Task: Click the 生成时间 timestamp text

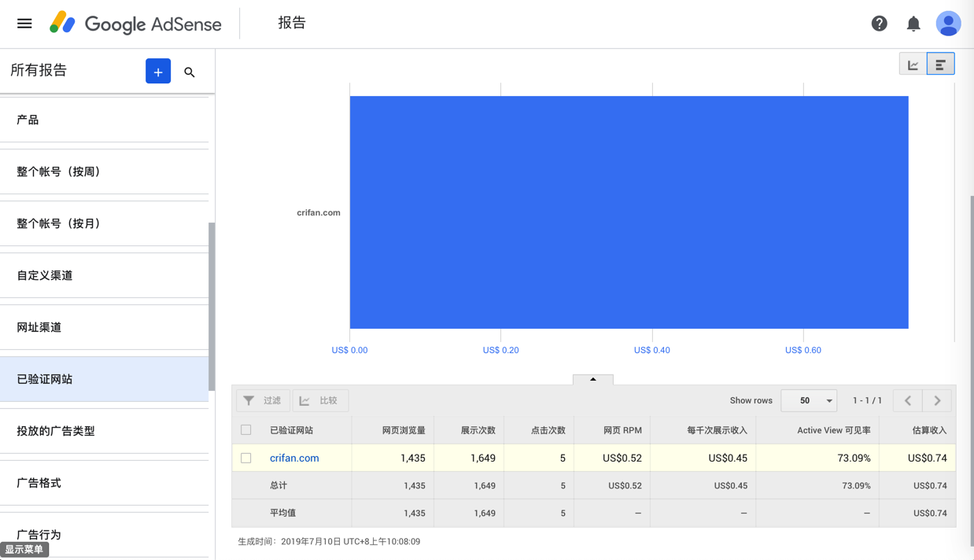Action: 329,541
